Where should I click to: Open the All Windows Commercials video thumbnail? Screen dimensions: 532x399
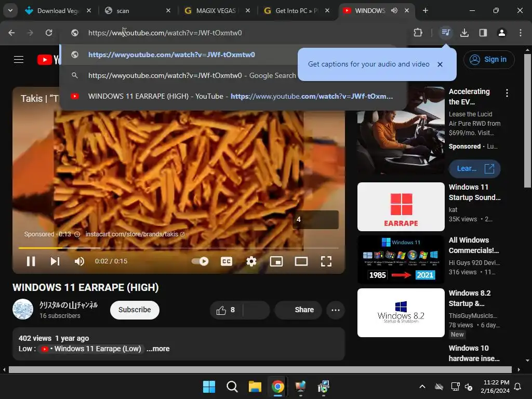[401, 260]
